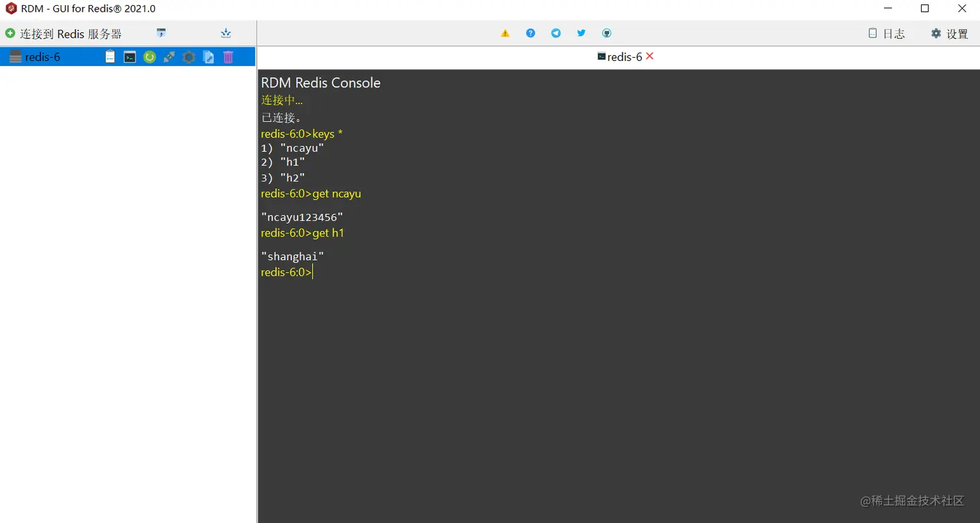Click the import connections icon
Viewport: 980px width, 523px height.
coord(161,33)
